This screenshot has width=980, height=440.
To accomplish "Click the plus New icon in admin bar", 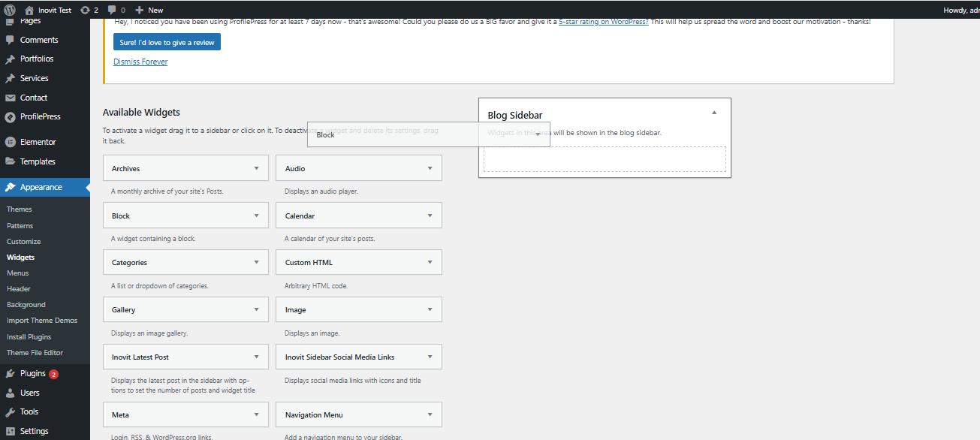I will pos(140,10).
